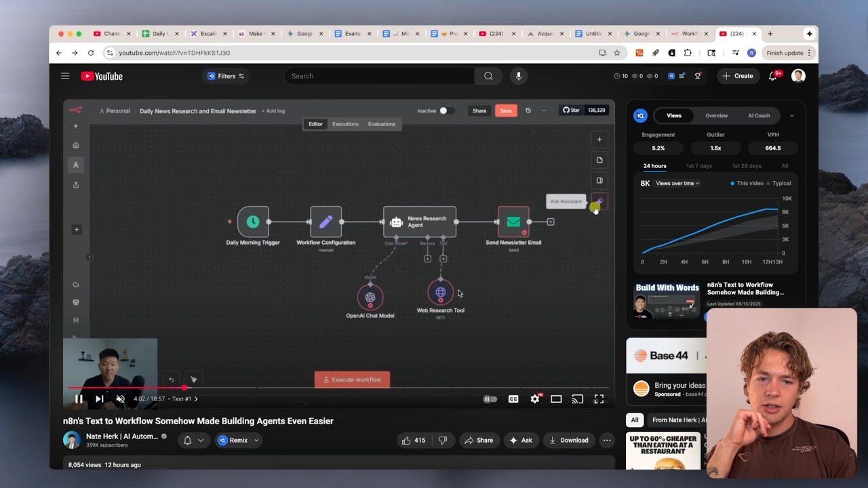868x488 pixels.
Task: Open the notifications bell in the header
Action: [772, 76]
